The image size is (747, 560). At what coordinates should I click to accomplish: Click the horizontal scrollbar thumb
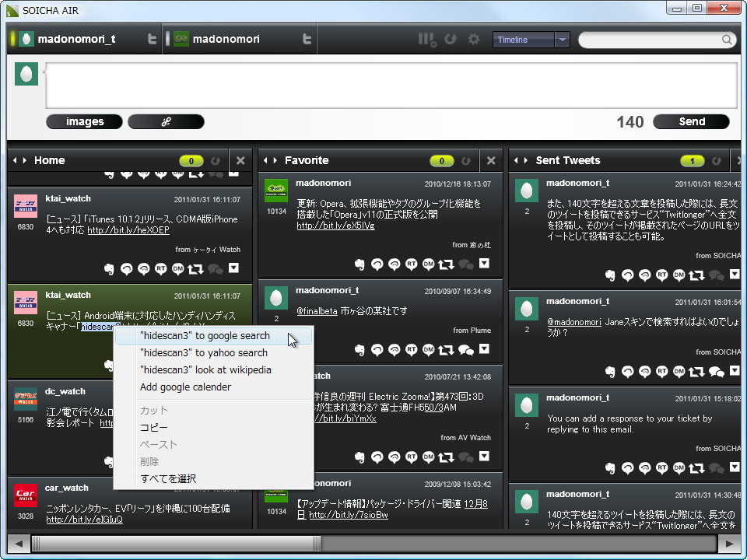tap(177, 544)
